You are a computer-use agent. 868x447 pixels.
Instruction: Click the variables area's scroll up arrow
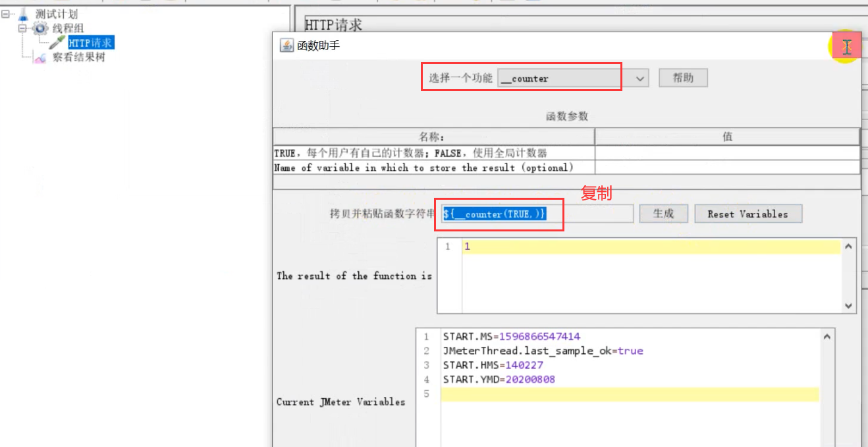pos(827,336)
